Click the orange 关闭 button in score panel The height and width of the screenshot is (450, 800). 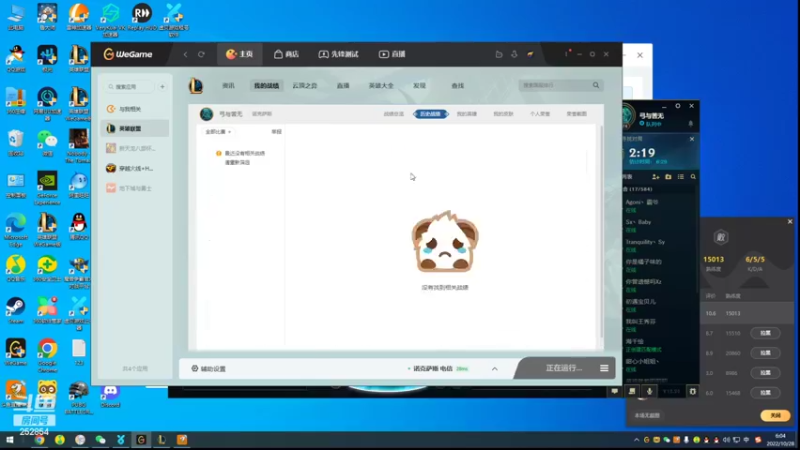pos(776,415)
